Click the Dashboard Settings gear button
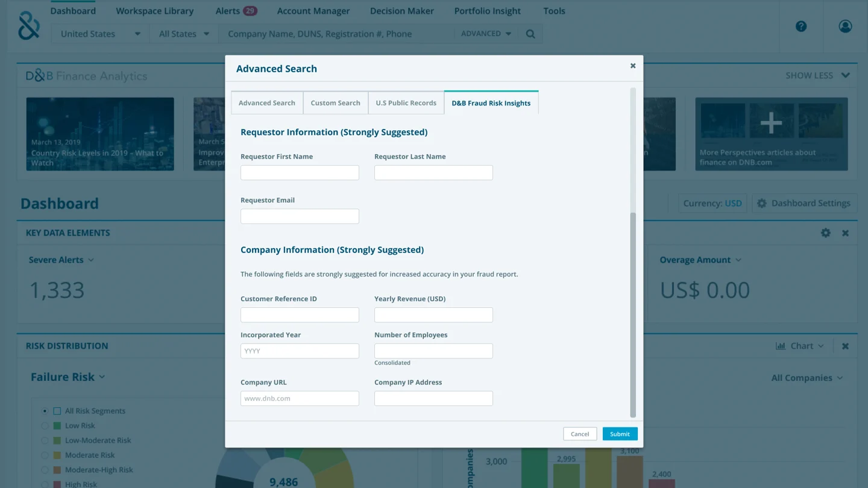 (804, 203)
